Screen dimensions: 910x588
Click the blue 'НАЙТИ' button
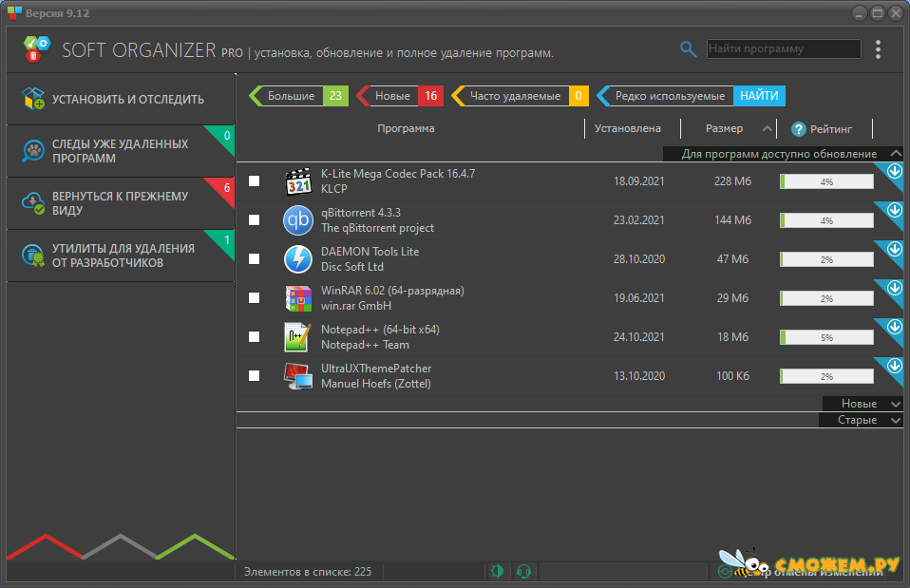[759, 96]
